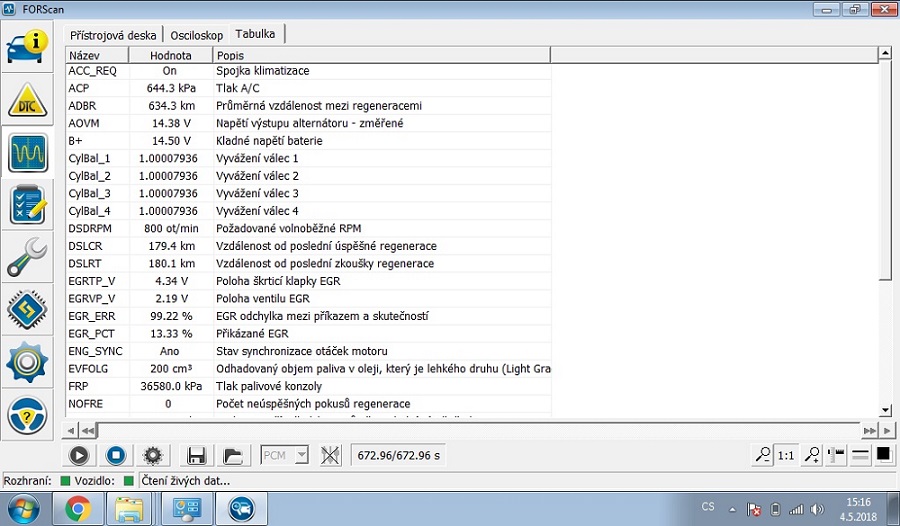The width and height of the screenshot is (900, 526).
Task: Switch to the Osciloskop tab
Action: tap(196, 35)
